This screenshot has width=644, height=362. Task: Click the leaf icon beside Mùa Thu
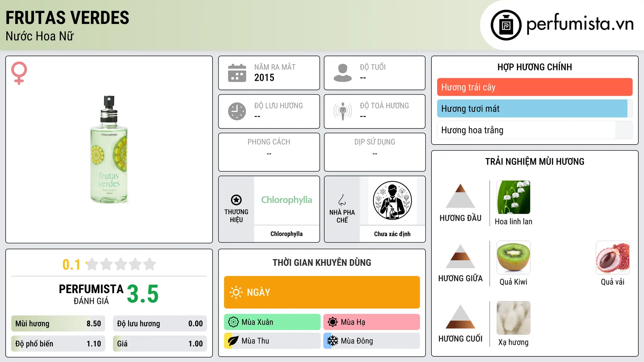coord(233,341)
